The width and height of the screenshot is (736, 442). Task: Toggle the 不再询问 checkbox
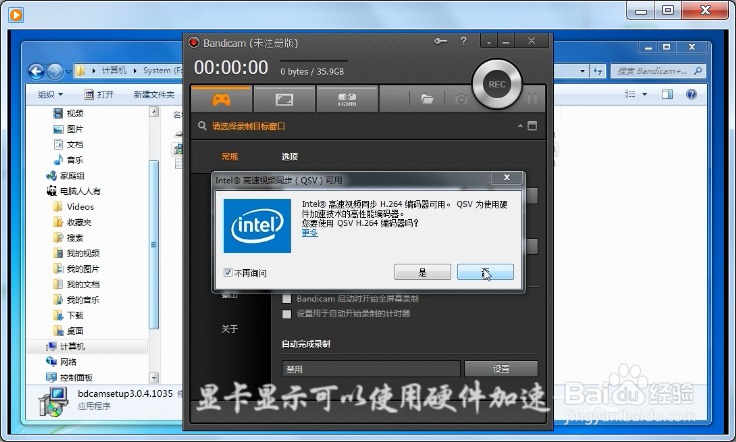228,272
